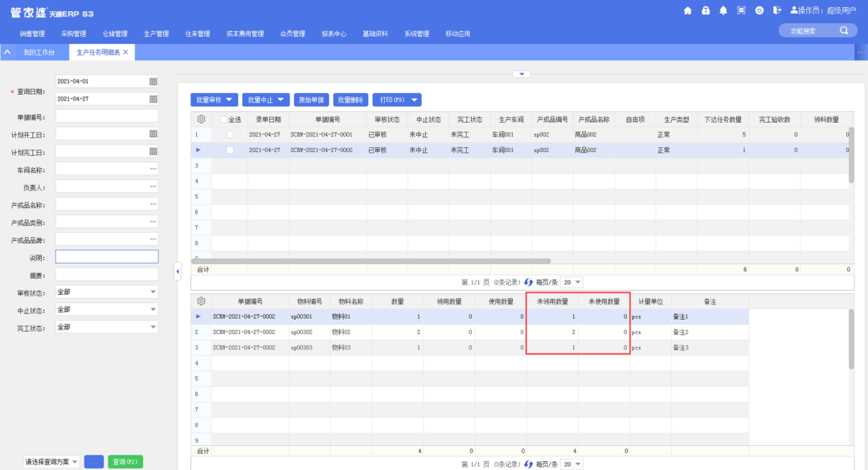Tick the 全选 select-all checkbox
Screen dimensions: 868x470
(x=224, y=120)
